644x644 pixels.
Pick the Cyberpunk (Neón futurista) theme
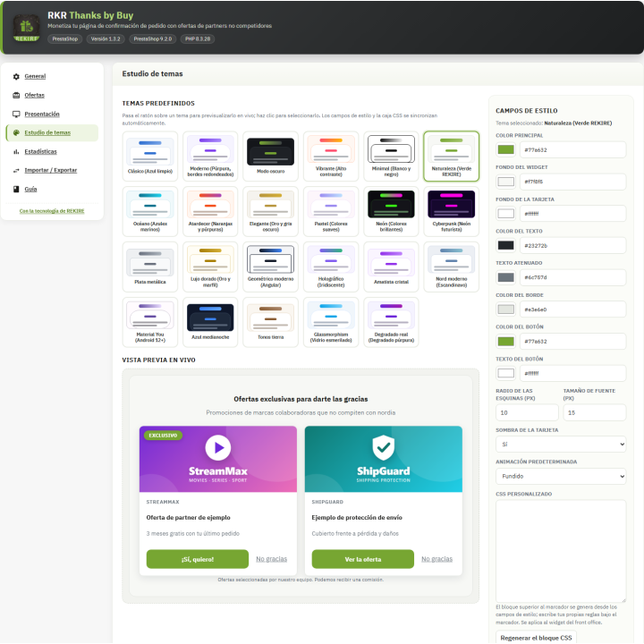pyautogui.click(x=452, y=211)
